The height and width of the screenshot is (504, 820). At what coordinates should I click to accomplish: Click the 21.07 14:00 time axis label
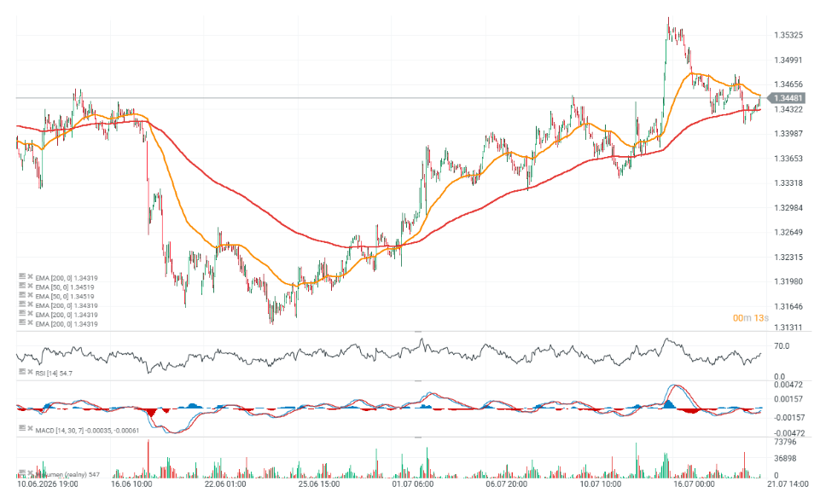[x=788, y=484]
